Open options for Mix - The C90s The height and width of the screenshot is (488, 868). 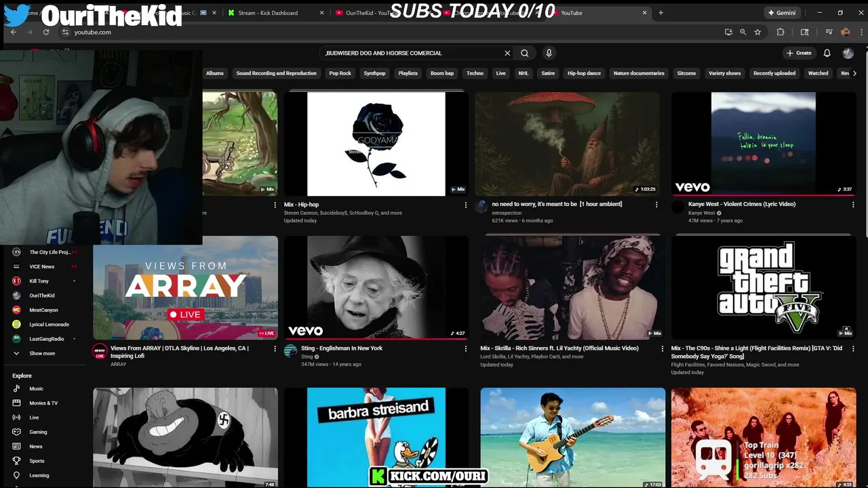click(853, 348)
